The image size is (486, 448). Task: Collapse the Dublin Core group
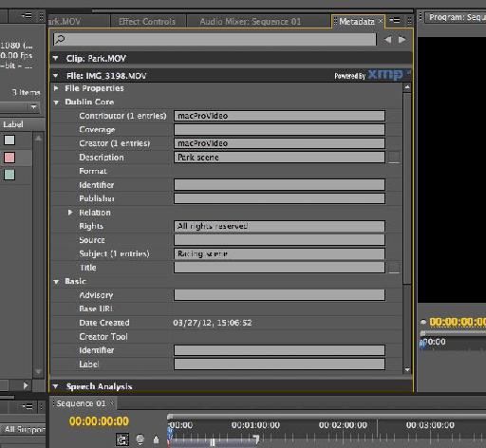(x=56, y=103)
